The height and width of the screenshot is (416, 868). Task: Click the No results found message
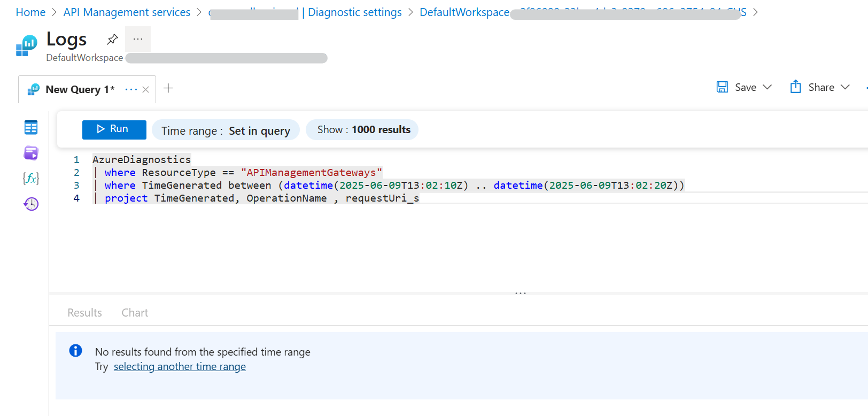(x=203, y=352)
